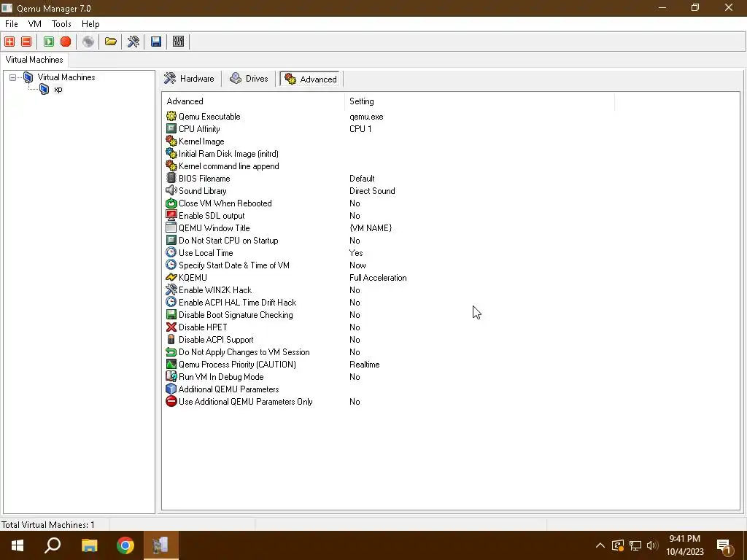Click the Enable WIN2K Hack tools icon
The height and width of the screenshot is (560, 747).
(171, 289)
